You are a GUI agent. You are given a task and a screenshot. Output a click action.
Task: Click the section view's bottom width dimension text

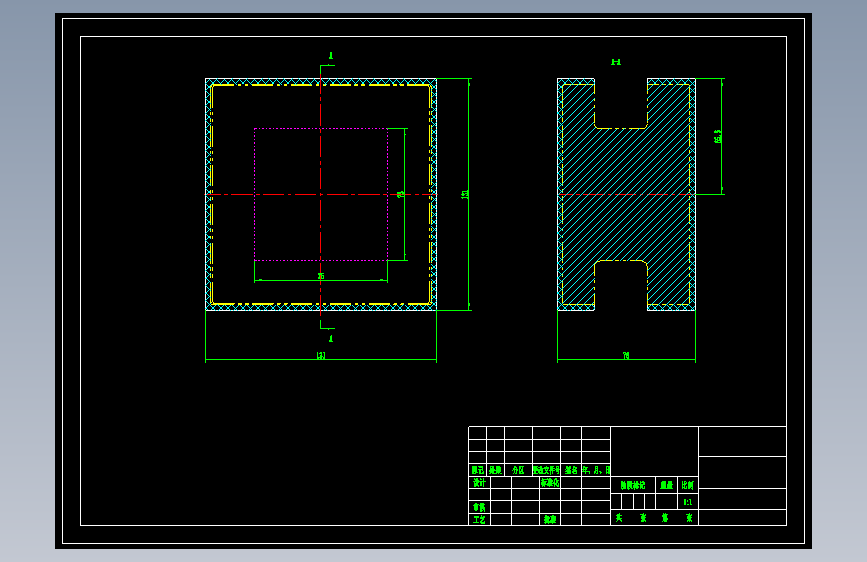coord(626,356)
